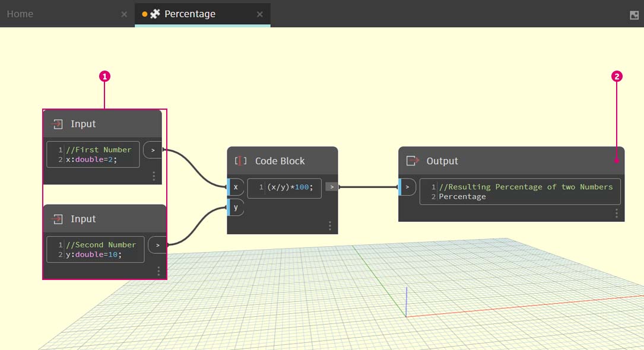
Task: Click output port of Second Number Input node
Action: (x=157, y=245)
